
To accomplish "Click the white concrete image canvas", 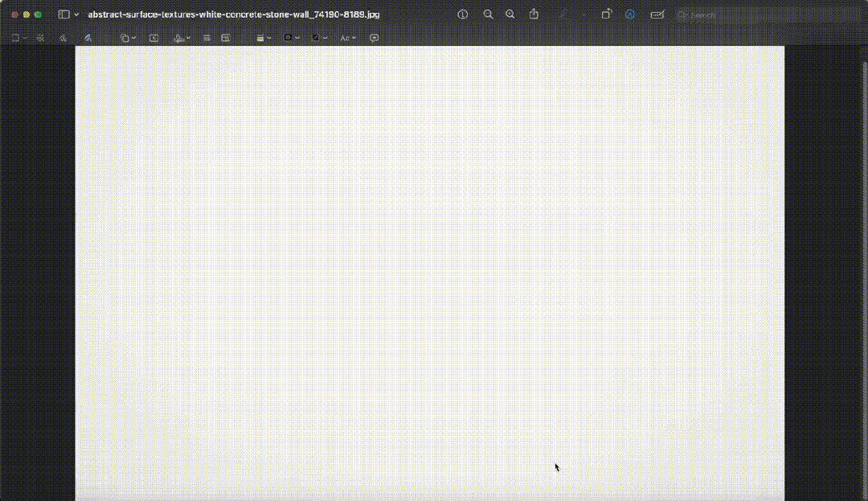I will coord(429,273).
